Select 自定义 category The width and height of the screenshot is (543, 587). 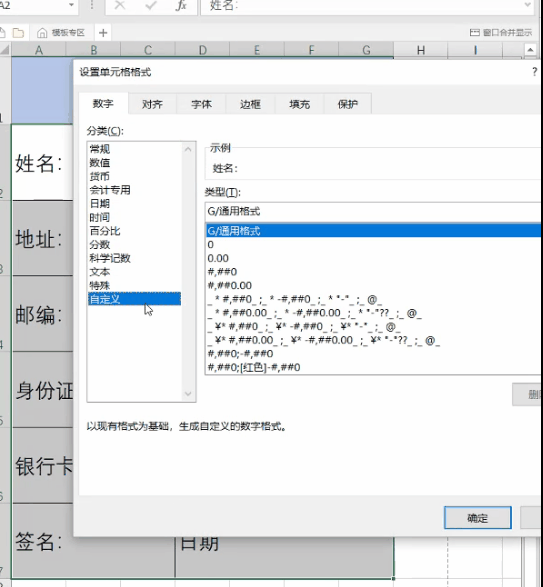(134, 299)
